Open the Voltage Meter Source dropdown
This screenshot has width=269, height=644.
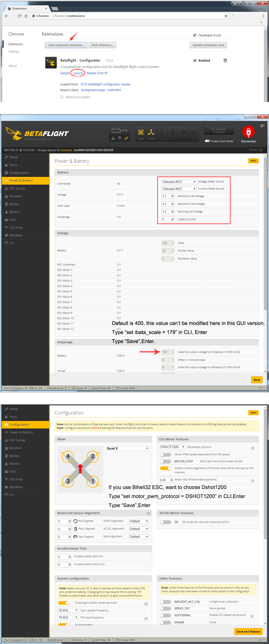179,182
